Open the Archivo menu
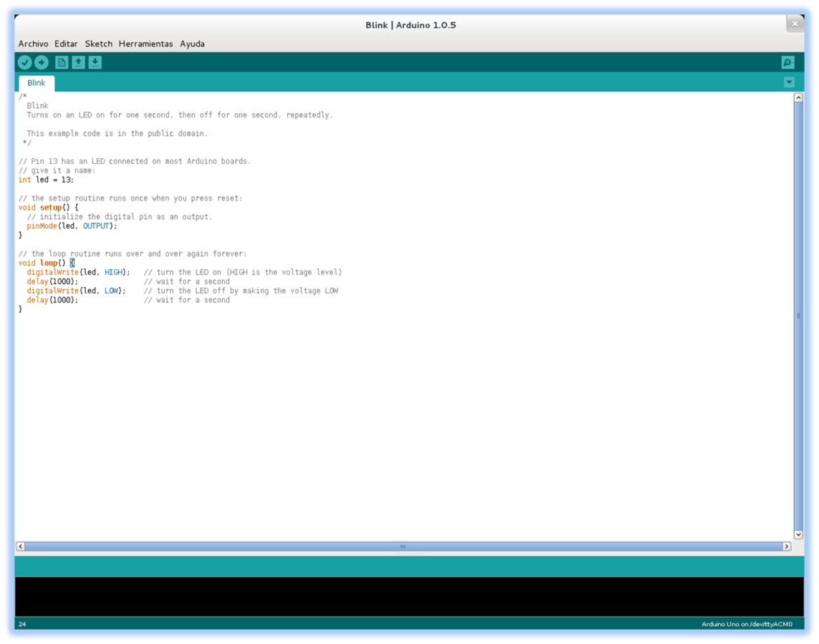The width and height of the screenshot is (819, 644). coord(34,44)
